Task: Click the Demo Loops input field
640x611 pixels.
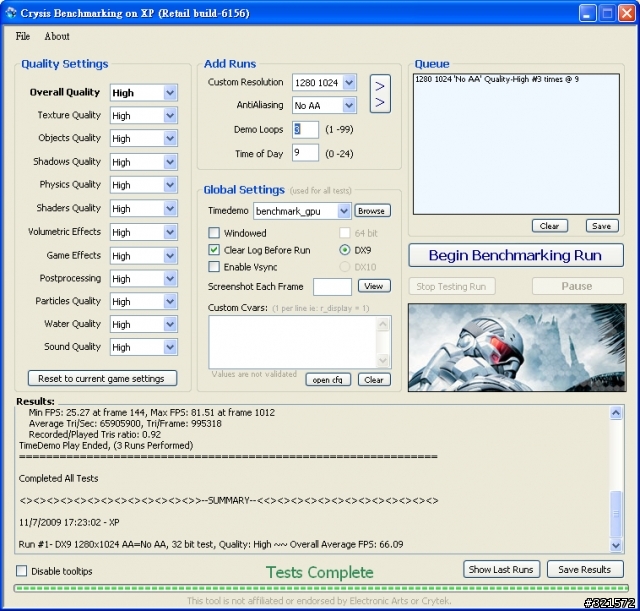Action: point(305,129)
